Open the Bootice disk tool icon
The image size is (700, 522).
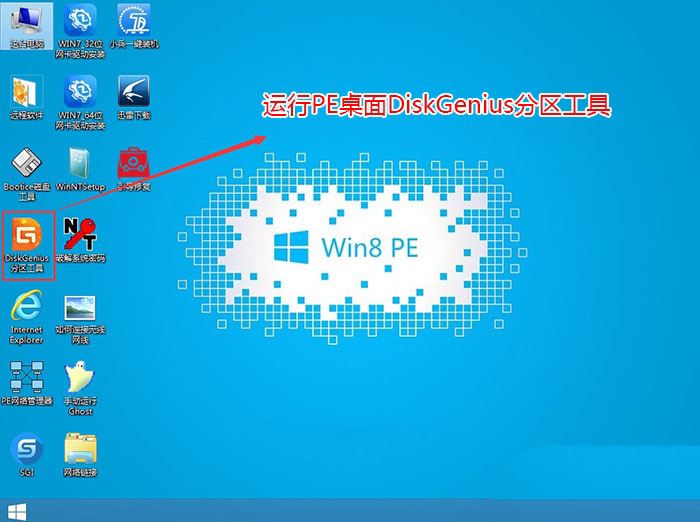click(25, 163)
